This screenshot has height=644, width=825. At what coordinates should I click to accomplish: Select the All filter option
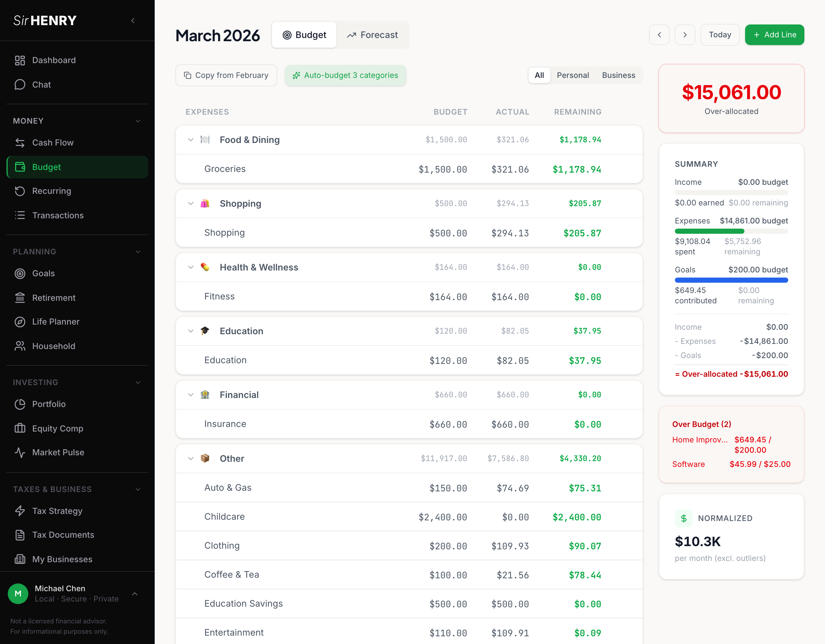(539, 75)
